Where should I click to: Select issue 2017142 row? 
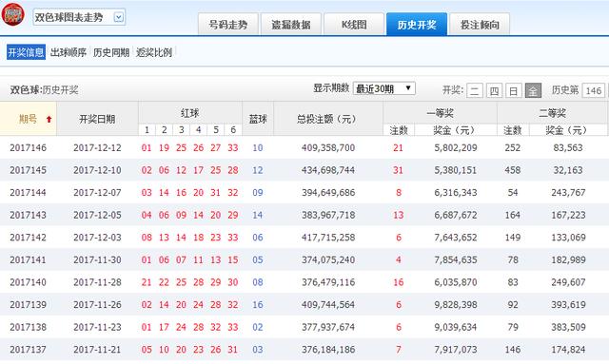(x=304, y=238)
